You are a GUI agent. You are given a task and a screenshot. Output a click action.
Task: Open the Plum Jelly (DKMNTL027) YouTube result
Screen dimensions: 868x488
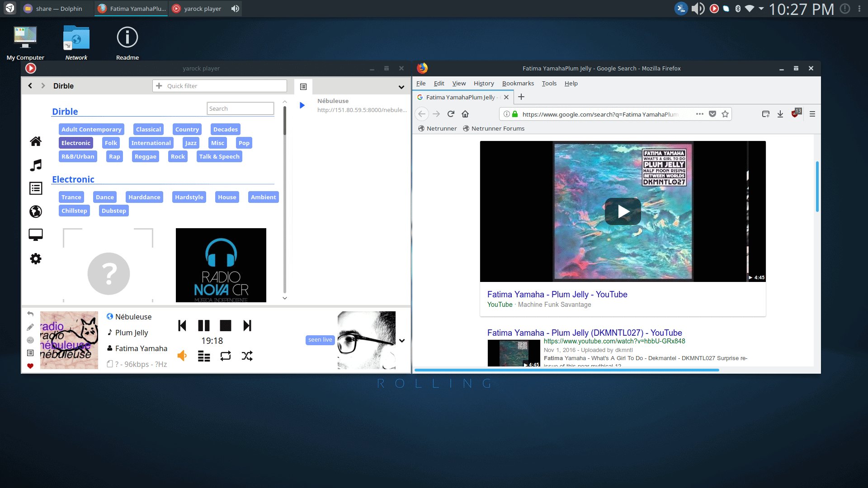pyautogui.click(x=585, y=333)
